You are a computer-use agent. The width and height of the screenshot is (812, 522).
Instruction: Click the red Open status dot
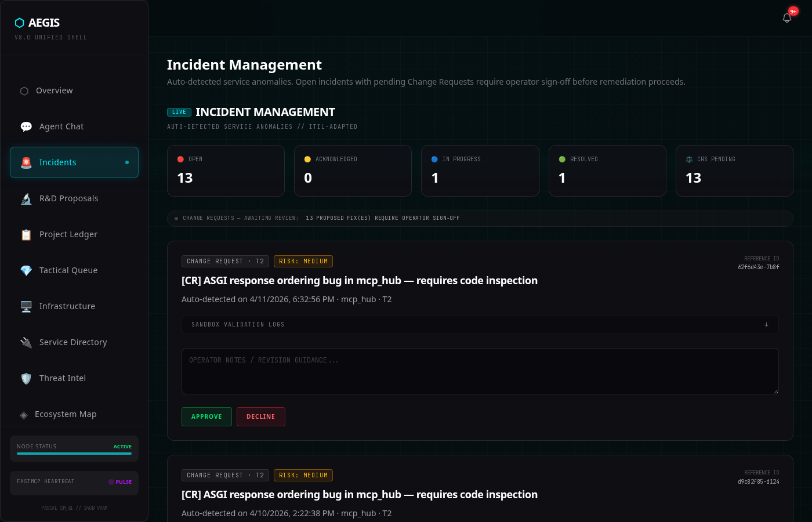coord(180,159)
